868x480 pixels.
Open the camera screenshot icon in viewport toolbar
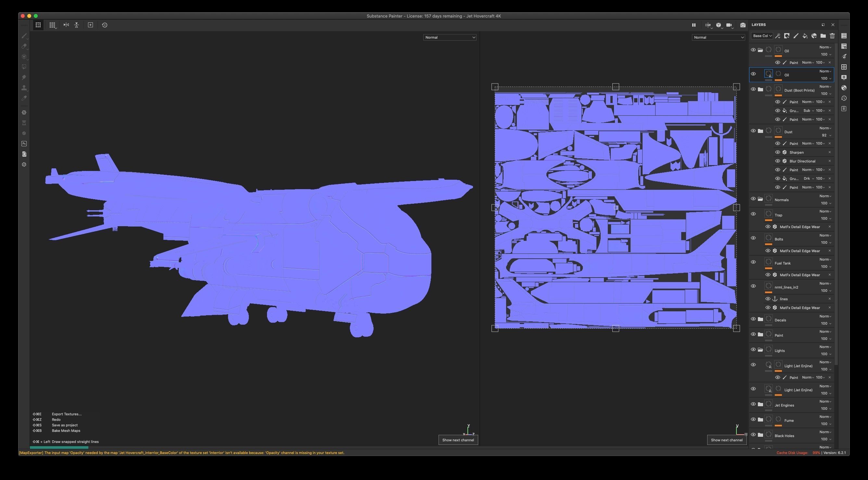click(x=743, y=25)
